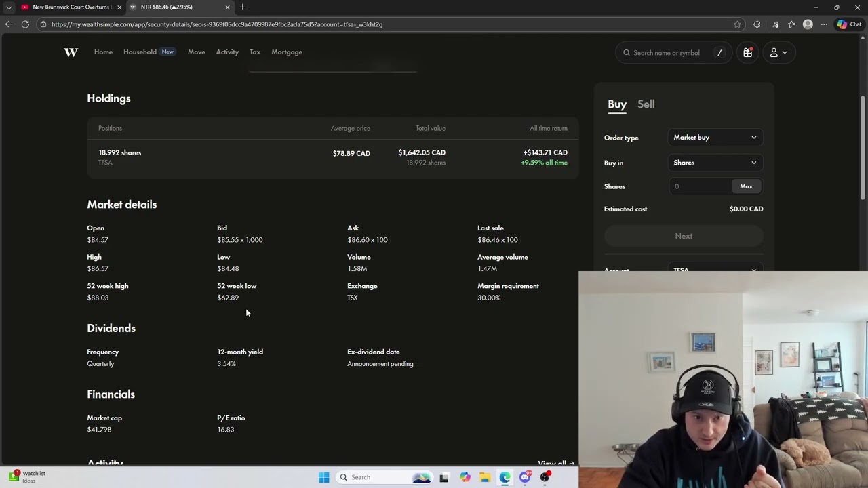The height and width of the screenshot is (488, 868).
Task: View site info lock icon in address bar
Action: (x=43, y=24)
